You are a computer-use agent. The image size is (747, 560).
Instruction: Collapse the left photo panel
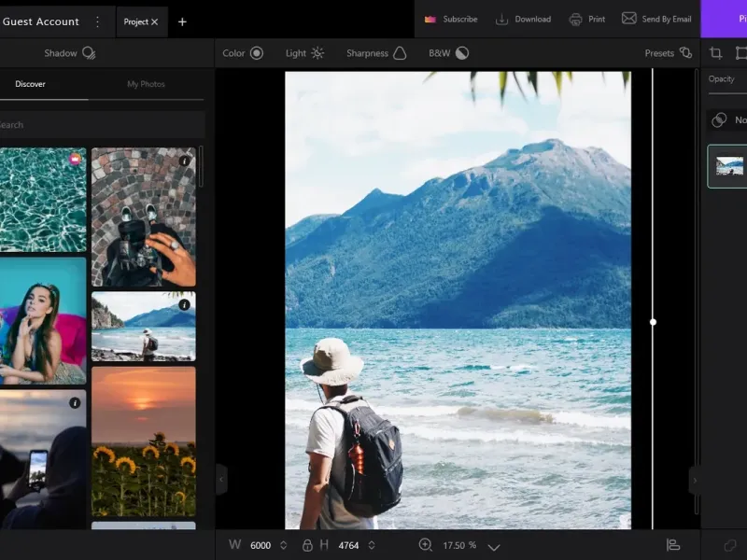(221, 480)
